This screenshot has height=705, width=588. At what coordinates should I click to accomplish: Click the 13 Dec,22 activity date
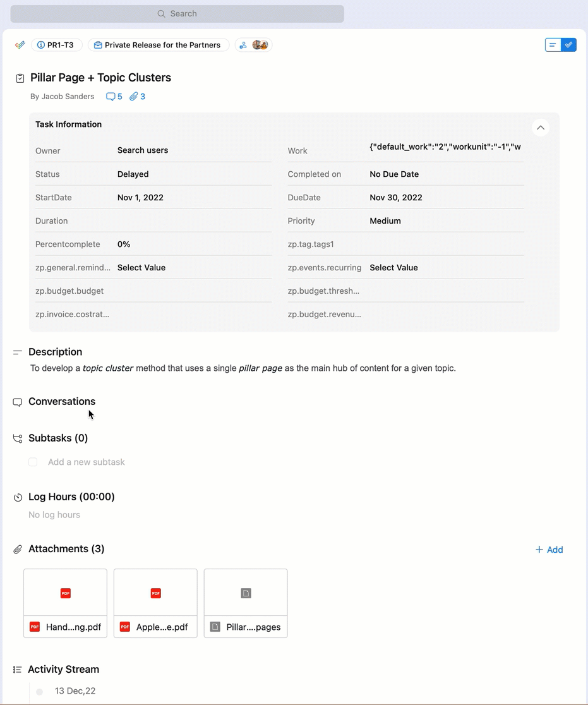75,691
